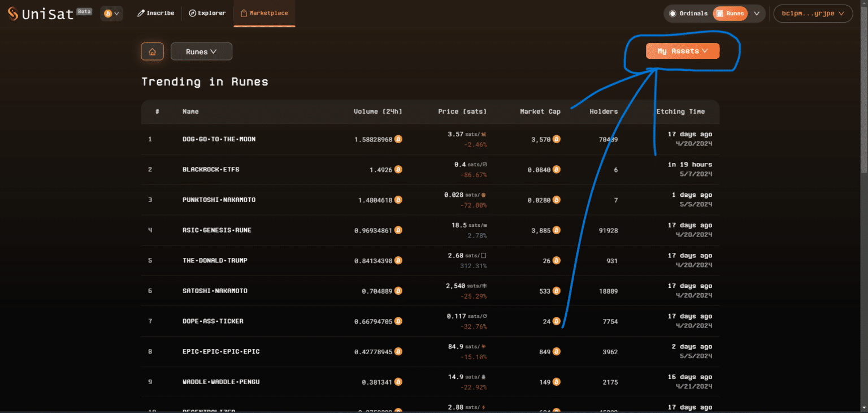
Task: Expand the Runes filter dropdown
Action: pos(201,51)
